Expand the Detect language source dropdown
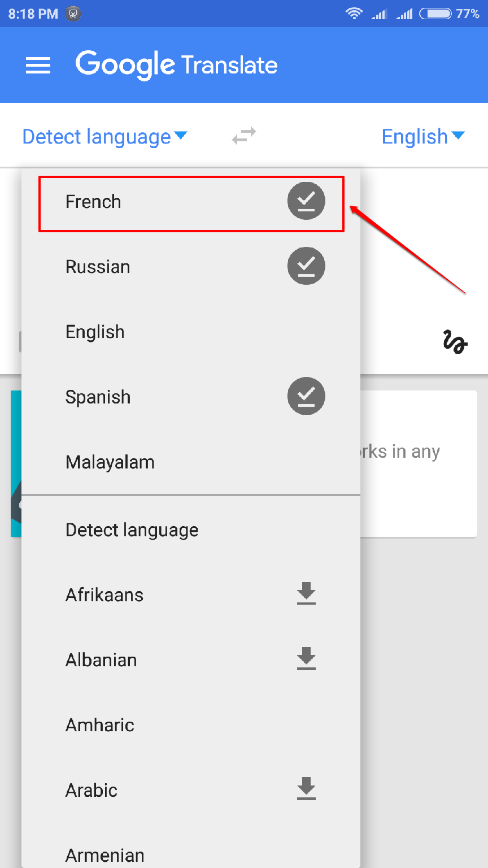This screenshot has width=488, height=868. (104, 137)
